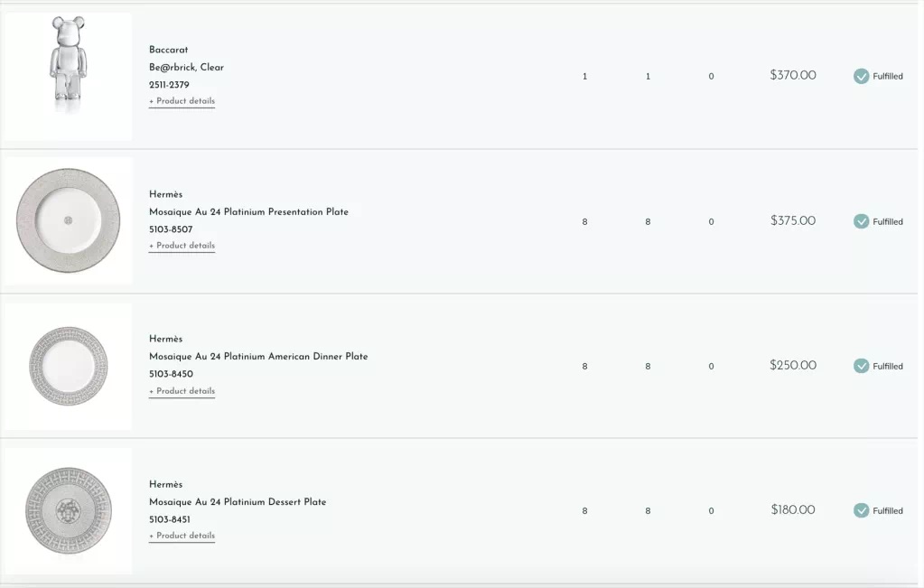Click the Fulfilled checkmark for Dessert Plate
Viewport: 924px width, 588px height.
click(x=861, y=511)
